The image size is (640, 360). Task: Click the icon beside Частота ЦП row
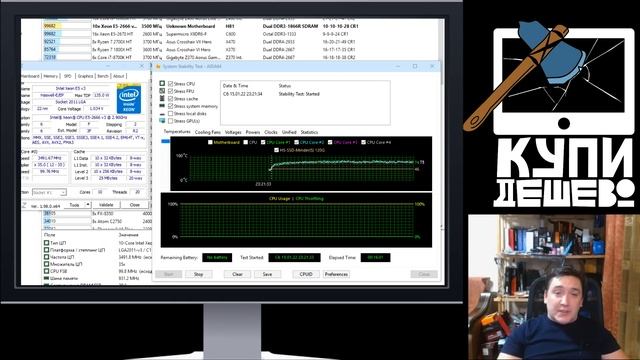(x=47, y=257)
